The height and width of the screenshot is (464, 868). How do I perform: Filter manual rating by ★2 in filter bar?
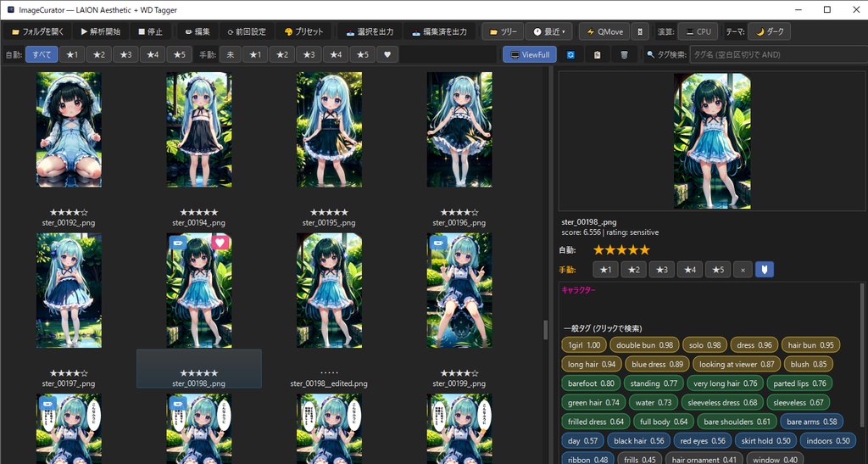pyautogui.click(x=281, y=54)
